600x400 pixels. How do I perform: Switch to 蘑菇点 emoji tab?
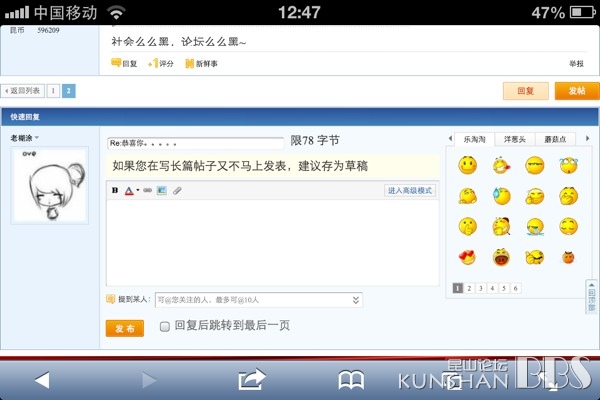(x=555, y=139)
